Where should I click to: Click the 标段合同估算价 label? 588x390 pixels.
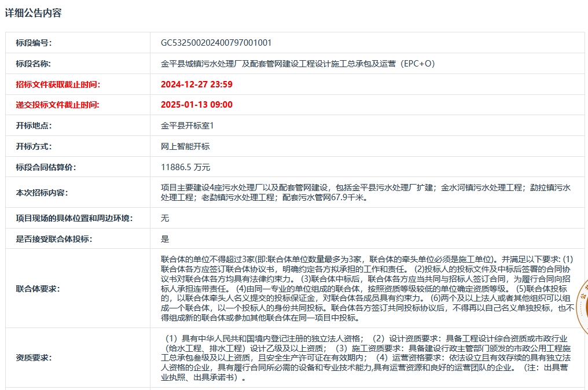click(x=46, y=167)
